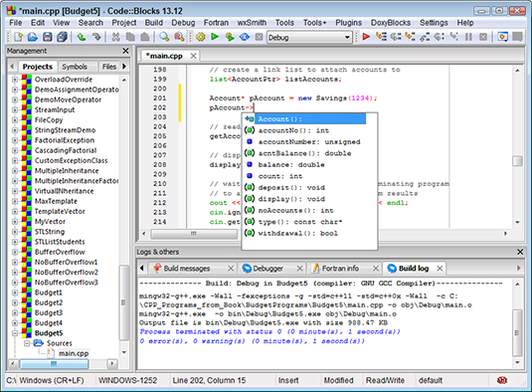Click the red icon in status bar
This screenshot has height=392, width=532.
(502, 380)
